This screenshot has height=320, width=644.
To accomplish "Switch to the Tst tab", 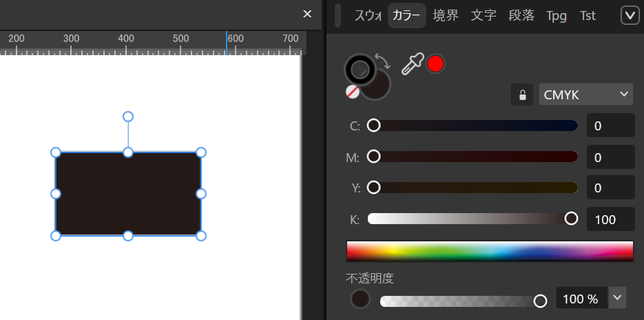I will coord(588,16).
